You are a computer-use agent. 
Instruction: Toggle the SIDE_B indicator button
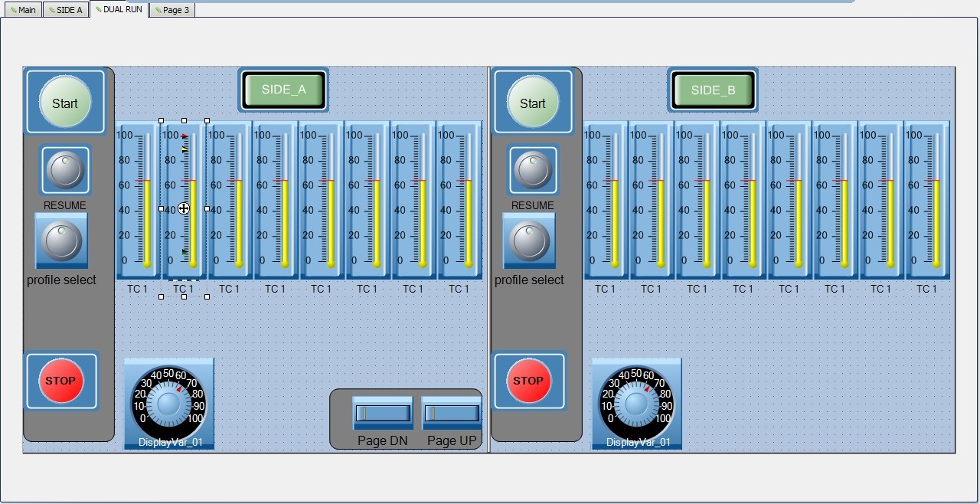[x=713, y=90]
